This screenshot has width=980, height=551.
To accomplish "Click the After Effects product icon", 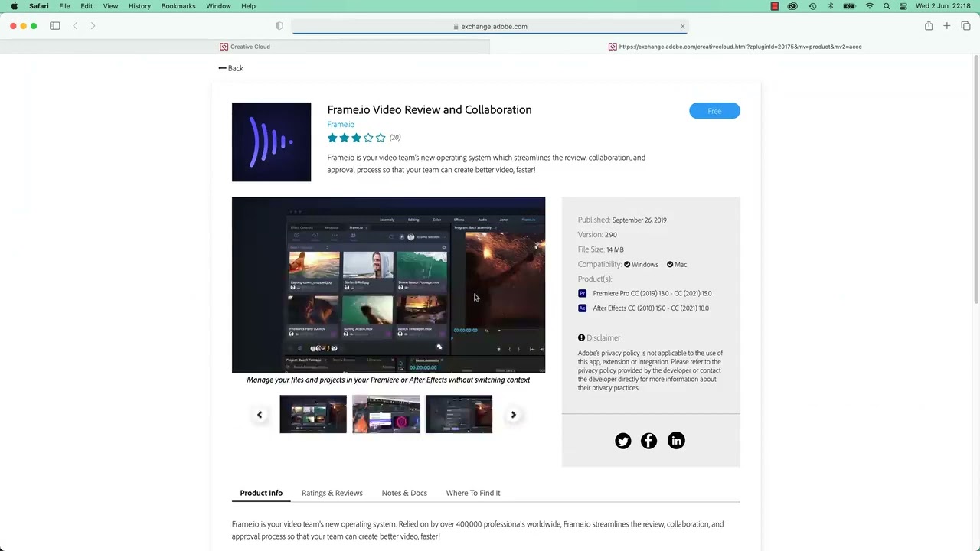I will click(x=582, y=308).
